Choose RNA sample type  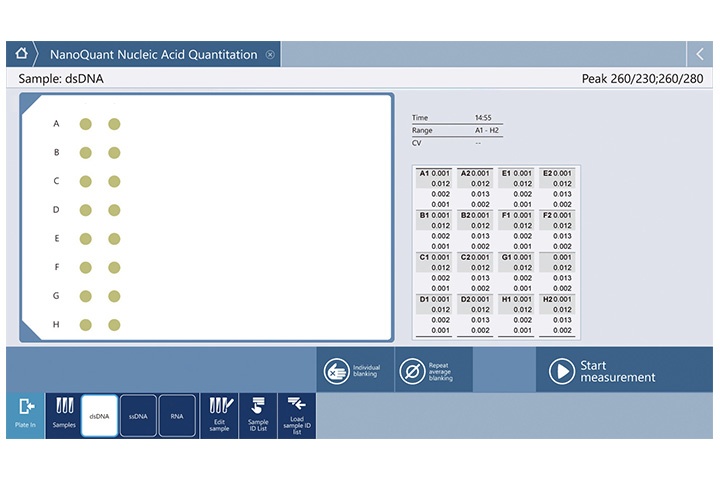(177, 415)
